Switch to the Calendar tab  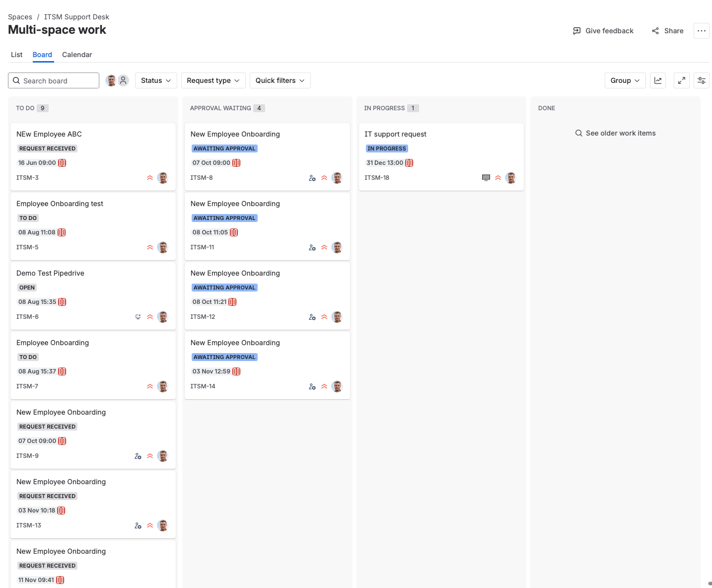(77, 55)
